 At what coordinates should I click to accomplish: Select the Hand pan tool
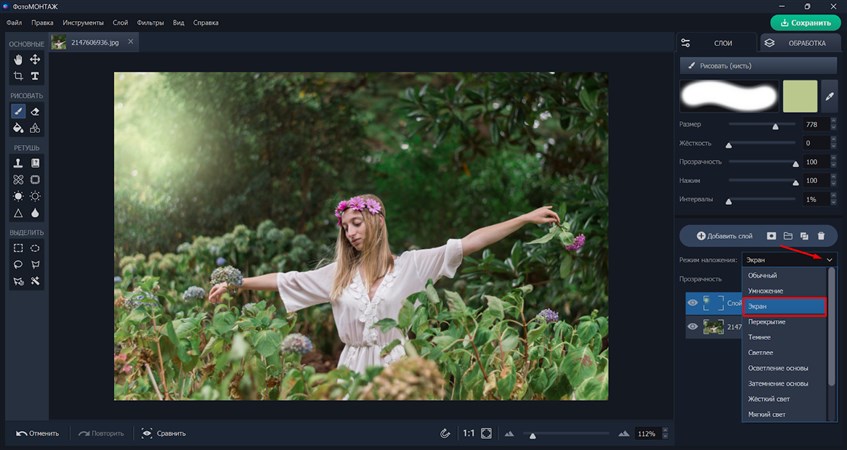pos(18,60)
